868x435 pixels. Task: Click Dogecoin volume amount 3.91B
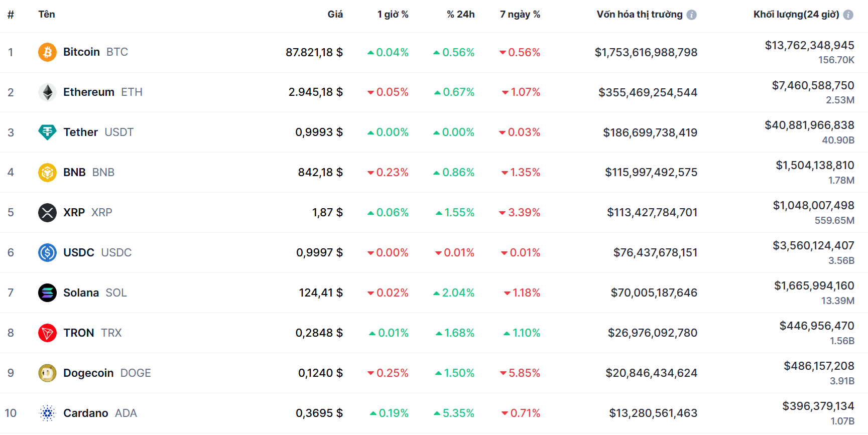842,381
